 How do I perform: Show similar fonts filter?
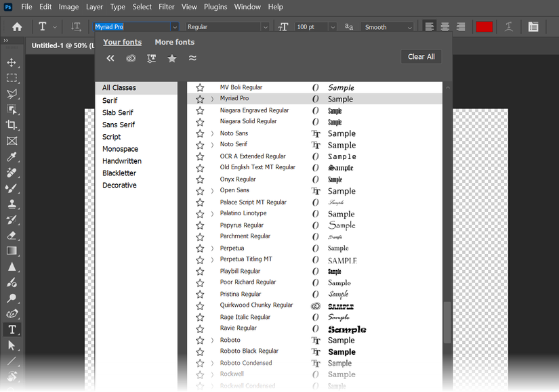click(192, 58)
